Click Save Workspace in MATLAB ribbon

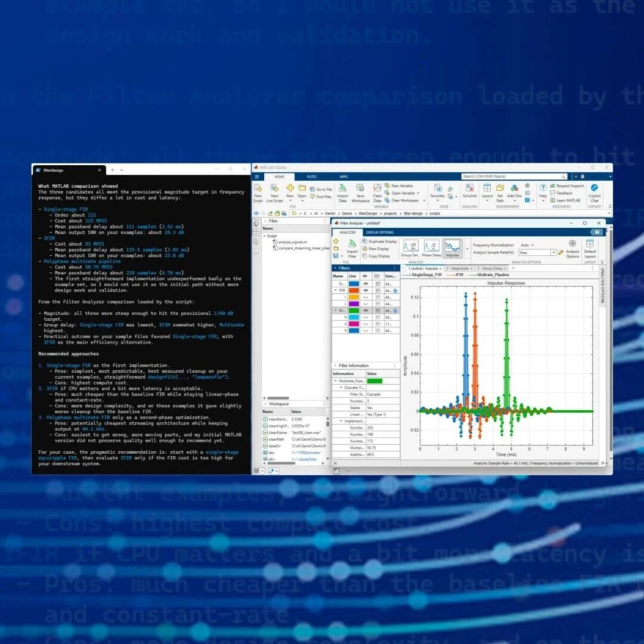coord(360,192)
